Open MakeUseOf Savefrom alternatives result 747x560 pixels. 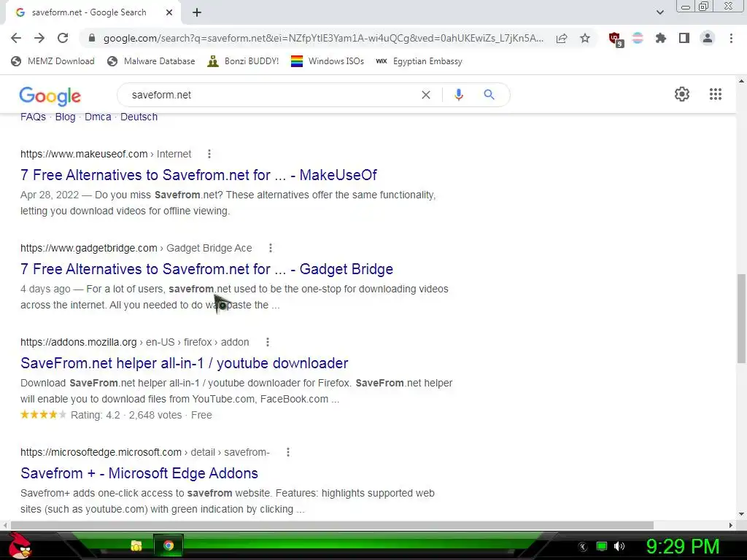tap(198, 175)
